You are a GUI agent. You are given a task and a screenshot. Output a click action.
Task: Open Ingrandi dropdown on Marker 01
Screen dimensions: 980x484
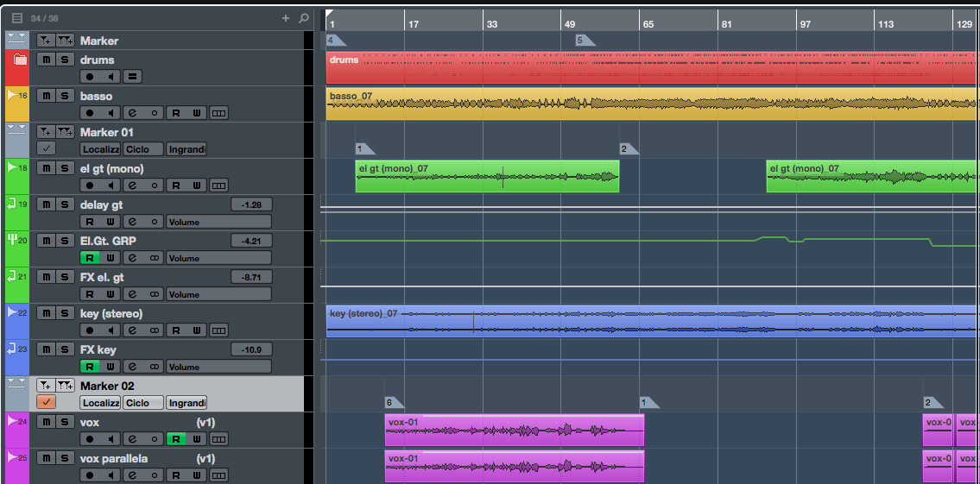click(187, 149)
